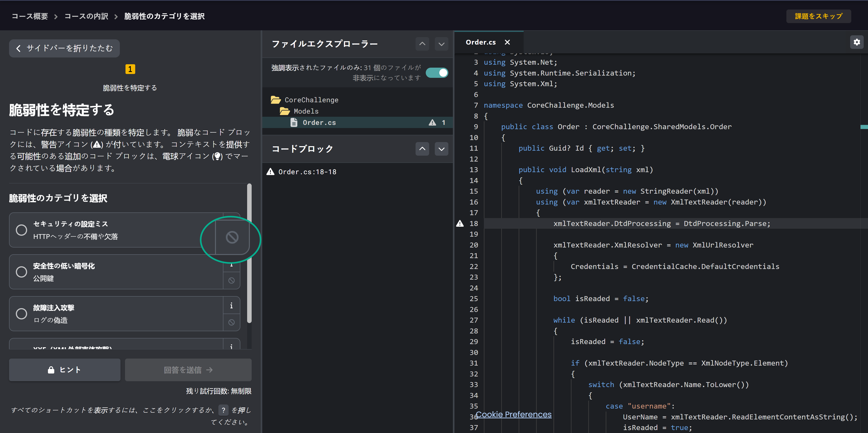The height and width of the screenshot is (433, 868).
Task: Click the CoreChallenge folder icon
Action: pyautogui.click(x=276, y=100)
